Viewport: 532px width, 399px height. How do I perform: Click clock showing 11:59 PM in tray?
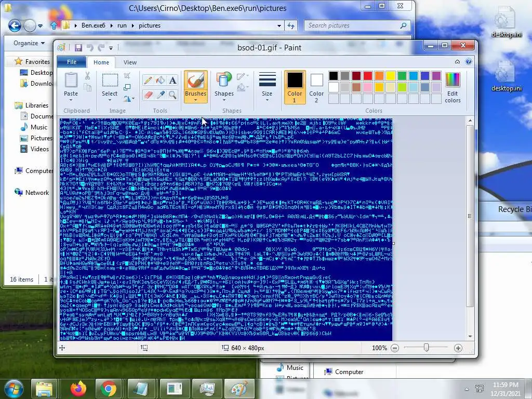(x=505, y=385)
